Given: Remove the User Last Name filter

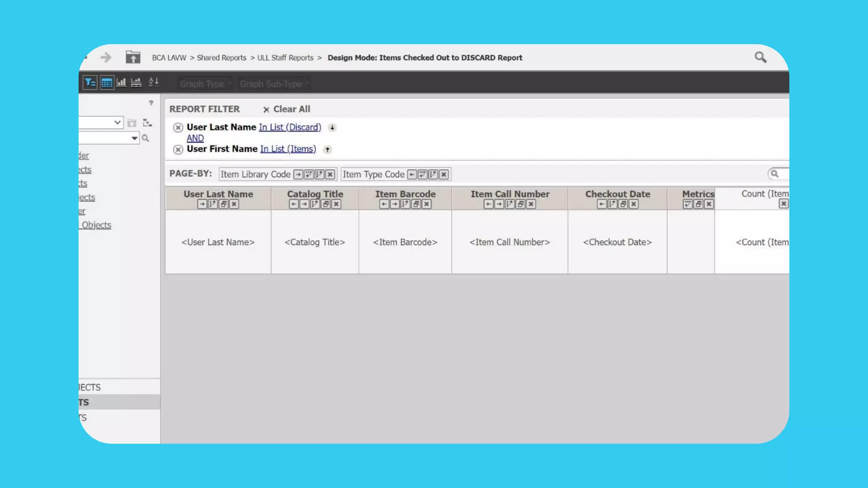Looking at the screenshot, I should point(178,128).
